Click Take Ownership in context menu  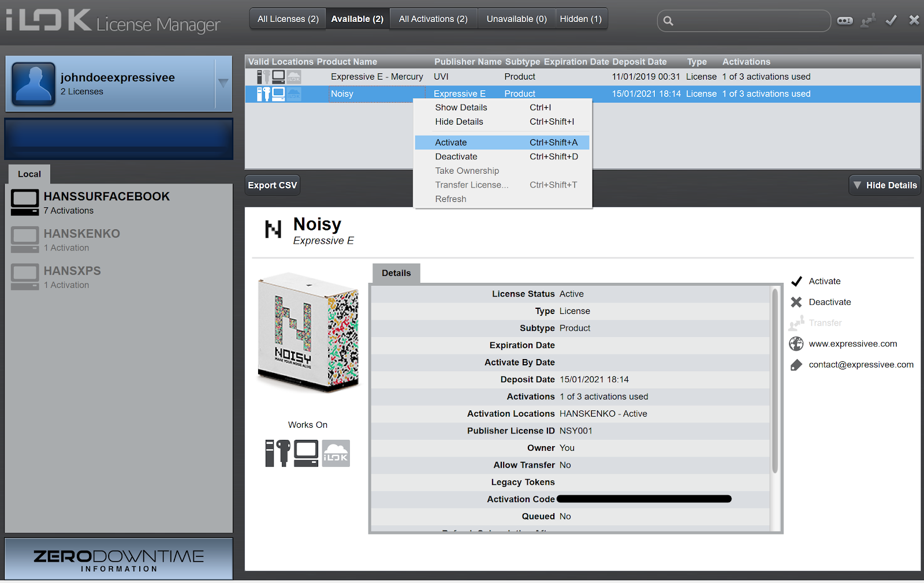pyautogui.click(x=502, y=171)
